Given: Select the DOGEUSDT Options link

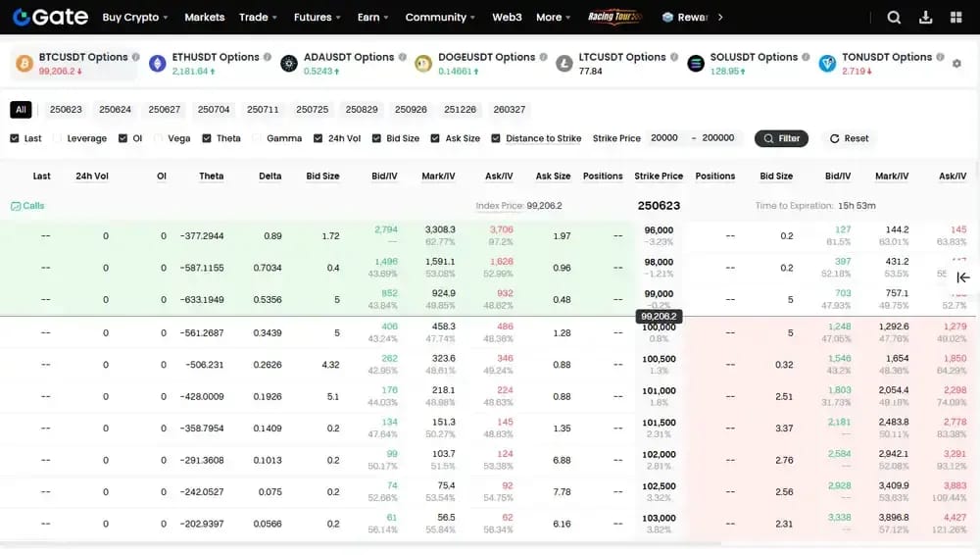Looking at the screenshot, I should click(486, 57).
